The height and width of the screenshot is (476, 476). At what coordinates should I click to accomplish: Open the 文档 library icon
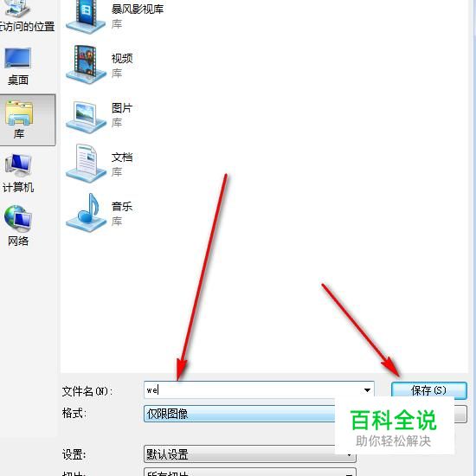(x=87, y=164)
